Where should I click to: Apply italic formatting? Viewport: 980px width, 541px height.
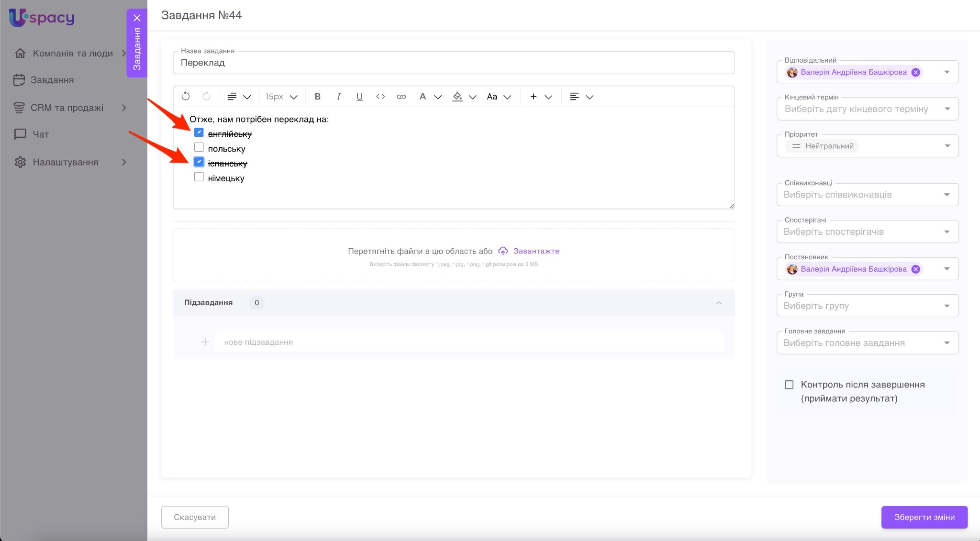tap(338, 97)
